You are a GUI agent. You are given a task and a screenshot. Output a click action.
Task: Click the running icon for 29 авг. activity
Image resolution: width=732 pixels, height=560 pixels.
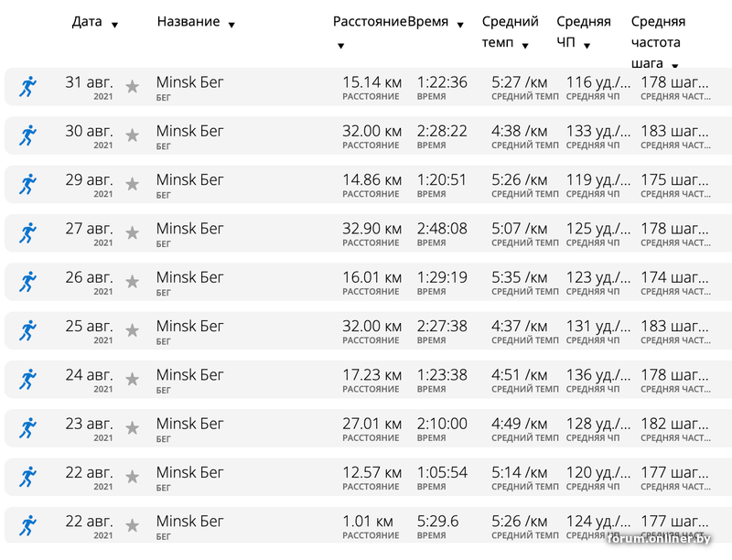click(x=28, y=184)
